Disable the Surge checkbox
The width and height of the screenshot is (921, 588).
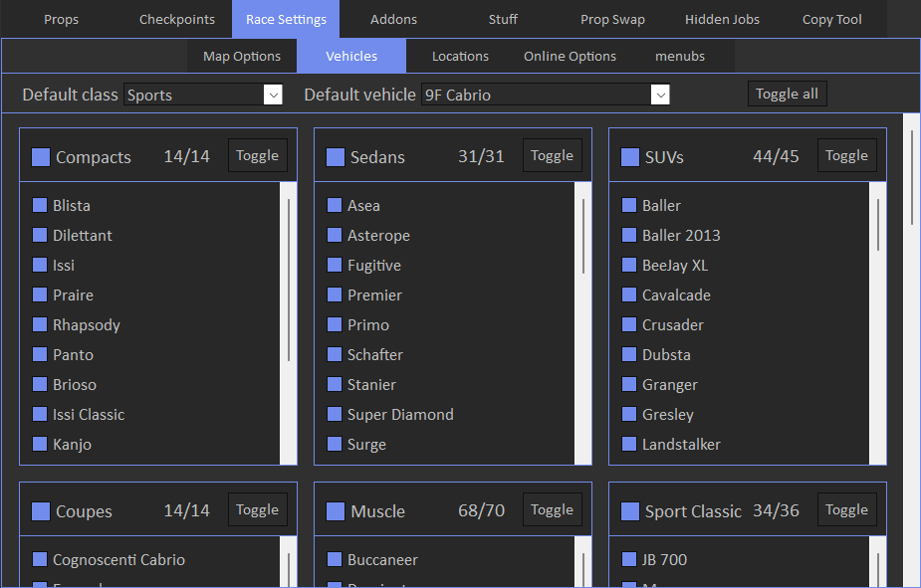click(335, 444)
